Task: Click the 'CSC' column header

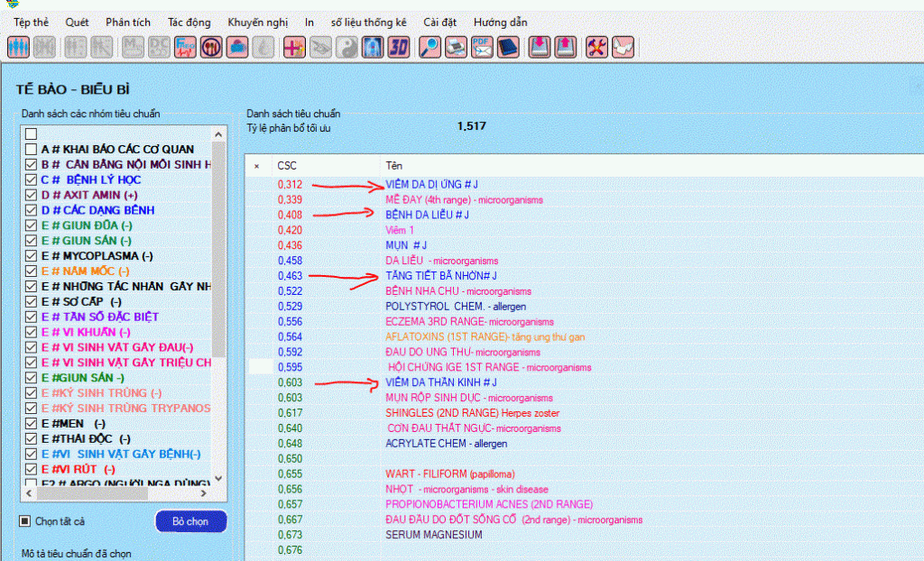Action: pyautogui.click(x=286, y=165)
